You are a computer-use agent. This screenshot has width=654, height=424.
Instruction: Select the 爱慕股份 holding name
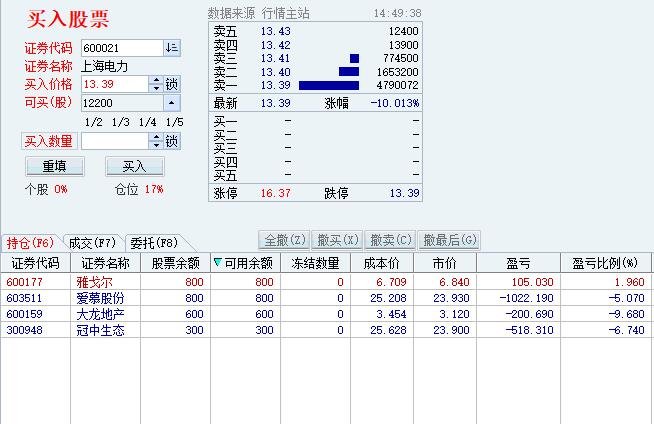point(100,298)
